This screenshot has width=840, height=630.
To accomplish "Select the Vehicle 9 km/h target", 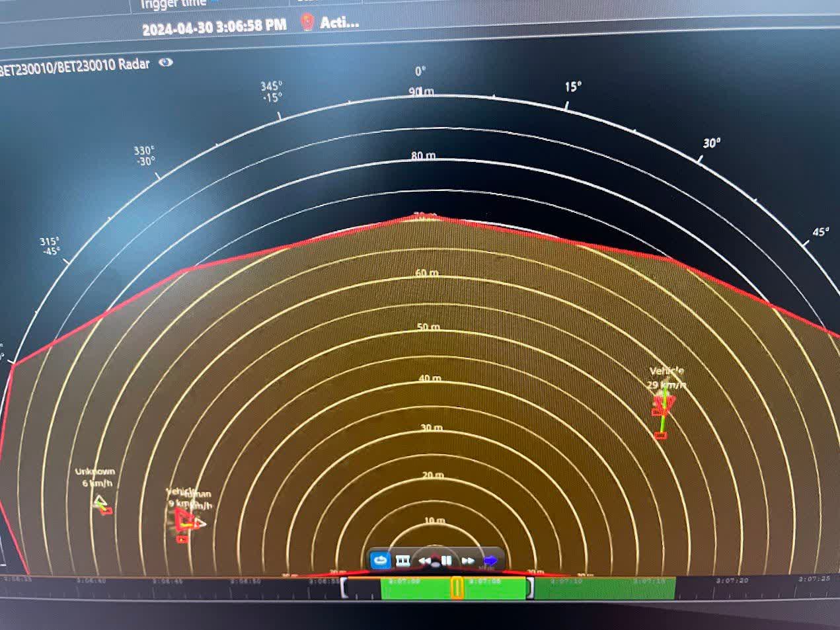I will pos(184,520).
